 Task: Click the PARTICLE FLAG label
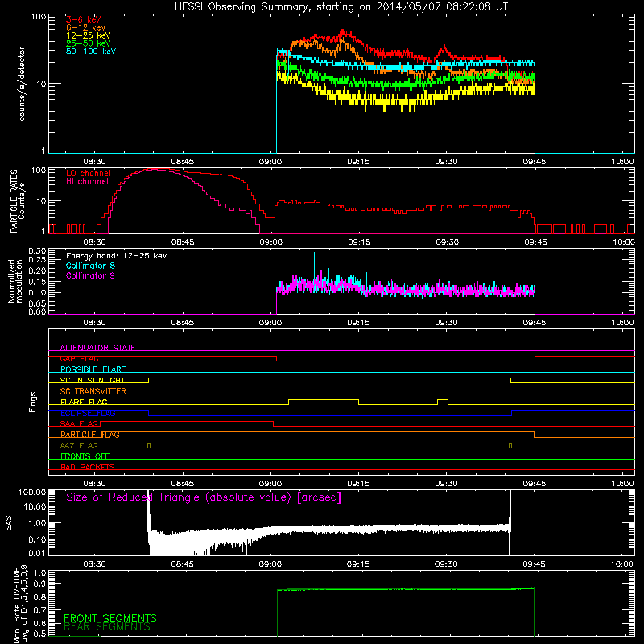tap(90, 435)
